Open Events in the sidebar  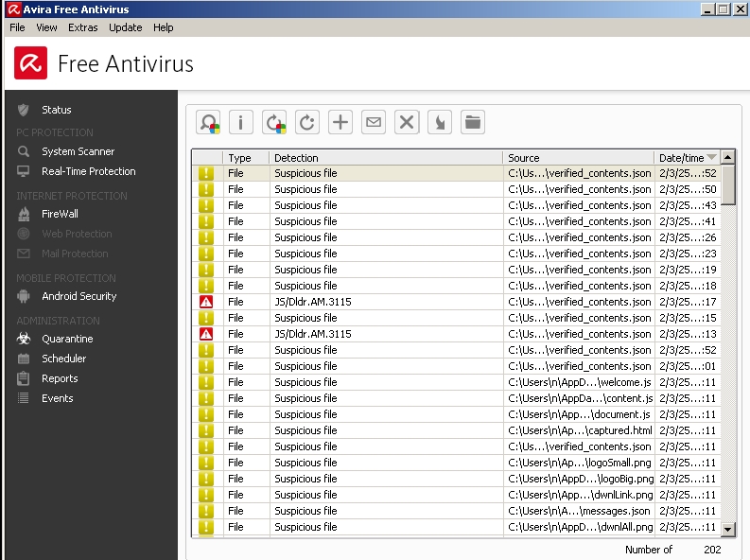coord(58,398)
